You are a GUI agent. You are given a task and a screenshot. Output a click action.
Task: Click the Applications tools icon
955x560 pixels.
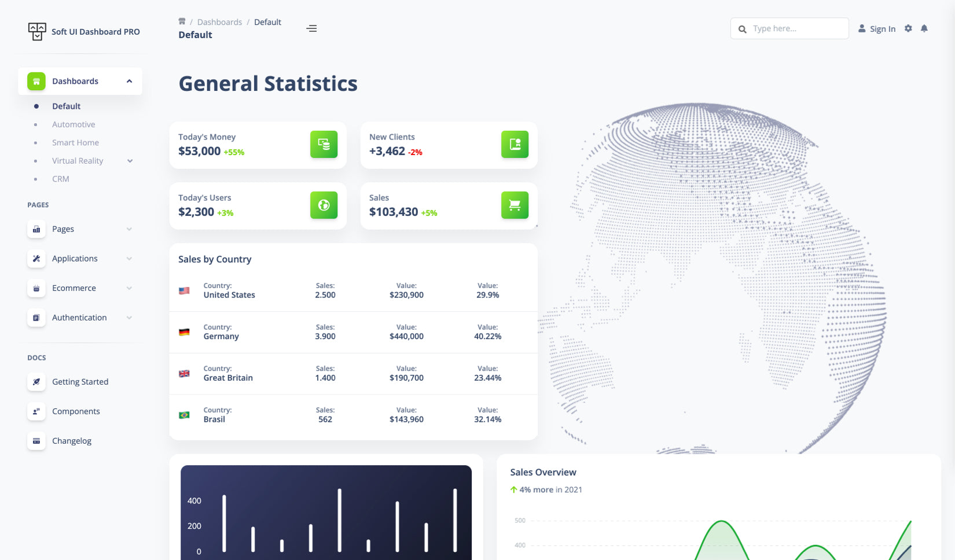click(x=36, y=259)
